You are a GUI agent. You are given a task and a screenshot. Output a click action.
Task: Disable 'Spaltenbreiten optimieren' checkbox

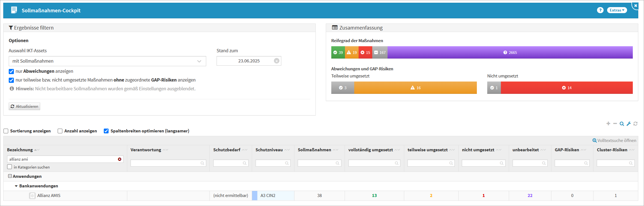106,131
